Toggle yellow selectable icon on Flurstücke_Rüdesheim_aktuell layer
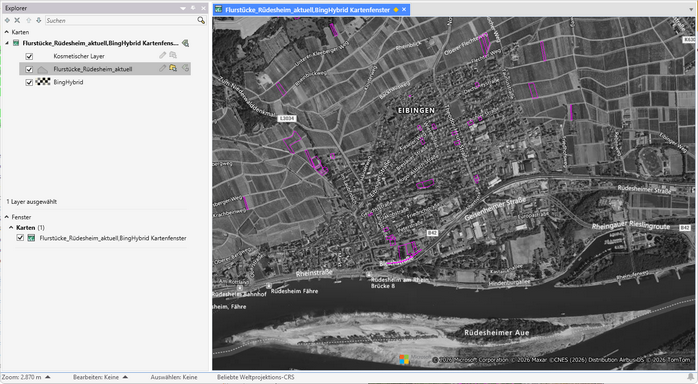698x384 pixels. click(173, 69)
